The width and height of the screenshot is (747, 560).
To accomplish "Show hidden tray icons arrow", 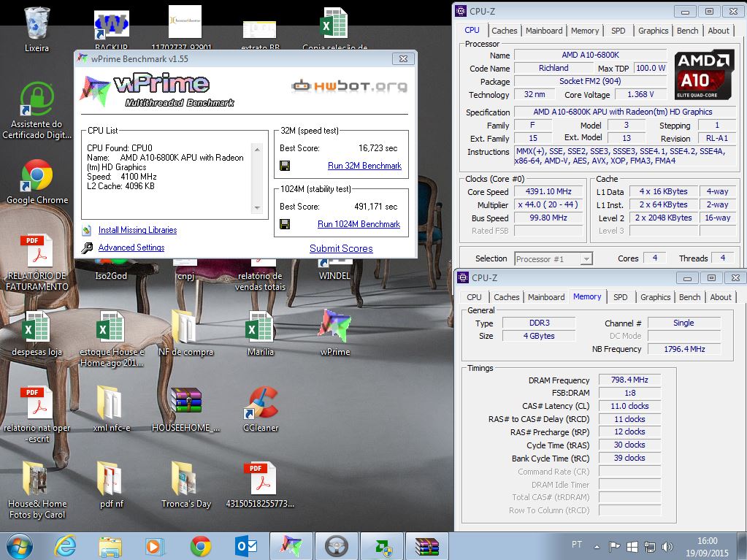I will [x=597, y=547].
